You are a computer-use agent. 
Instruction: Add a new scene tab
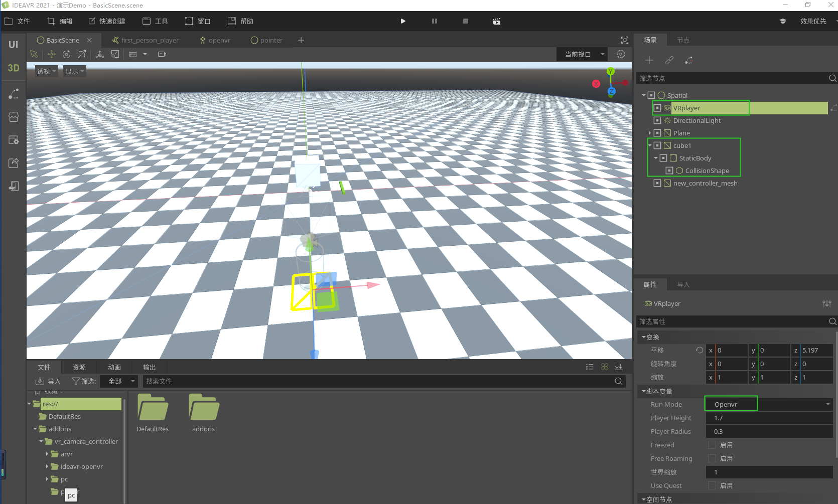click(301, 40)
